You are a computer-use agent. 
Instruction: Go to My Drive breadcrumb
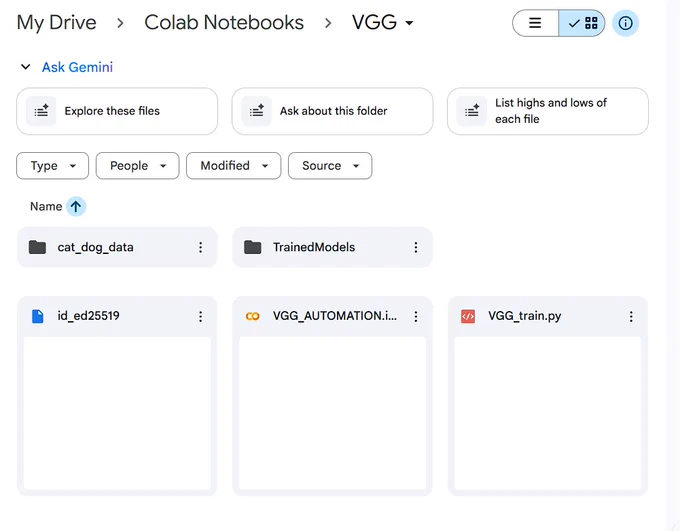point(56,23)
